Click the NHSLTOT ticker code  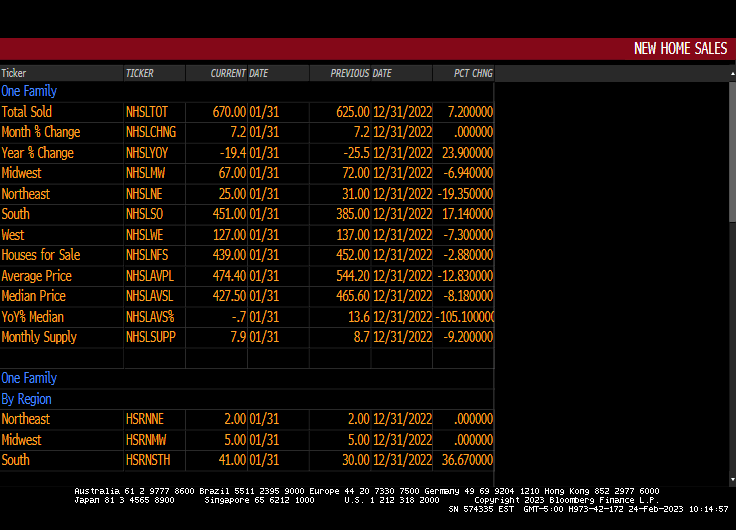(145, 112)
